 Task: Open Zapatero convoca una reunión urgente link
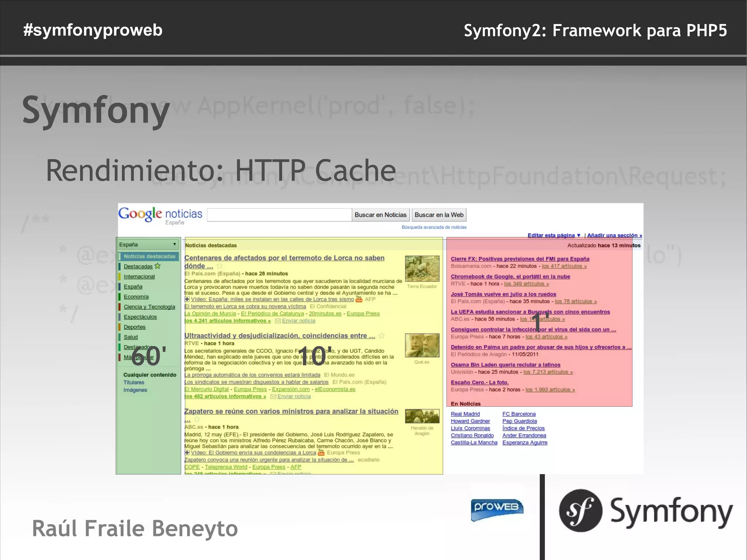[269, 460]
